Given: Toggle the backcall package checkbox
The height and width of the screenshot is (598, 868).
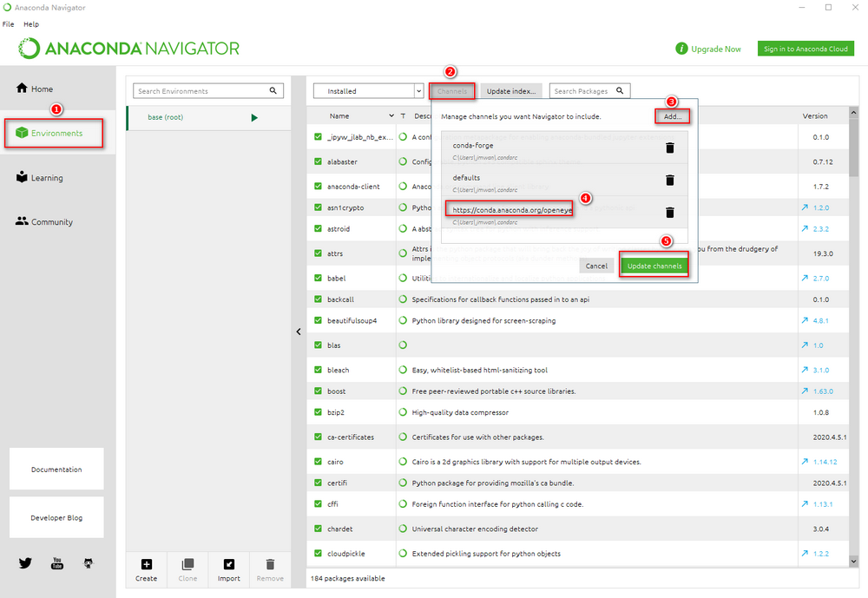Looking at the screenshot, I should tap(318, 299).
